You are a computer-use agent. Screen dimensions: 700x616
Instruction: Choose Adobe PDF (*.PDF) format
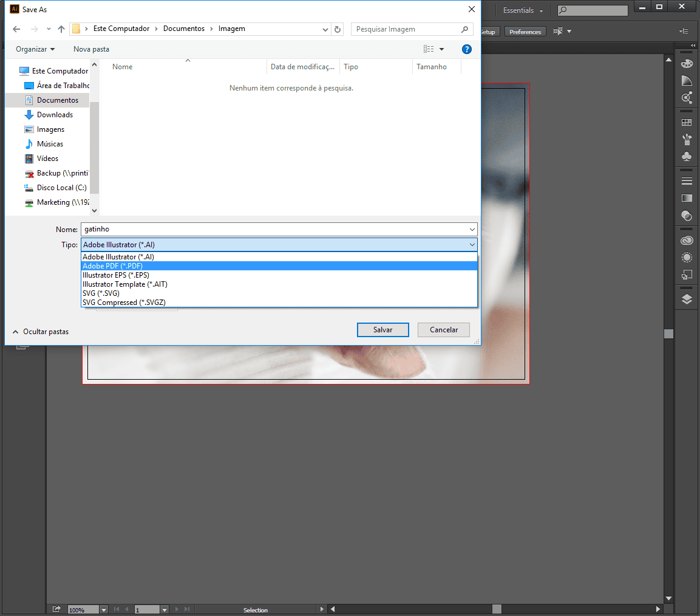[279, 266]
